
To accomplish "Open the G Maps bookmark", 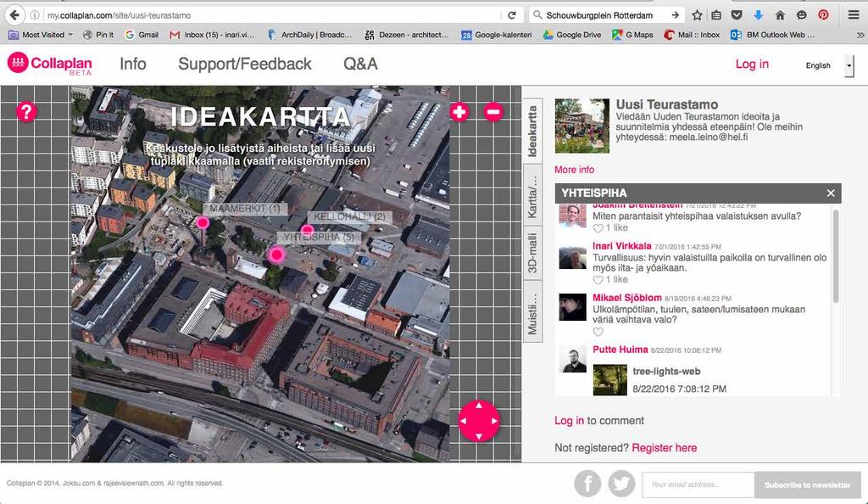I will tap(632, 34).
